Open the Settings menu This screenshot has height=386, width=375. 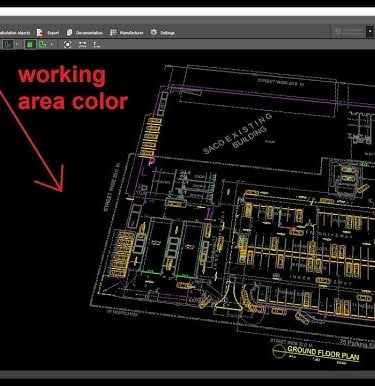pos(162,33)
